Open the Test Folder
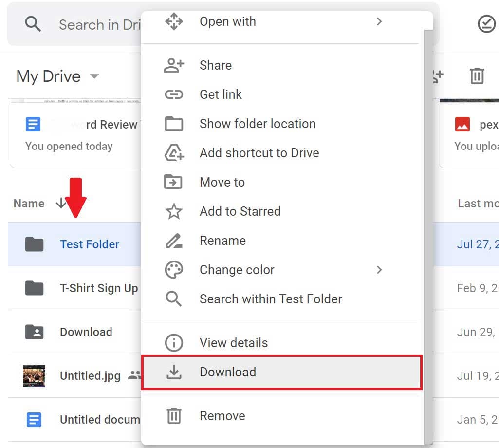Viewport: 499px width, 448px height. 90,244
